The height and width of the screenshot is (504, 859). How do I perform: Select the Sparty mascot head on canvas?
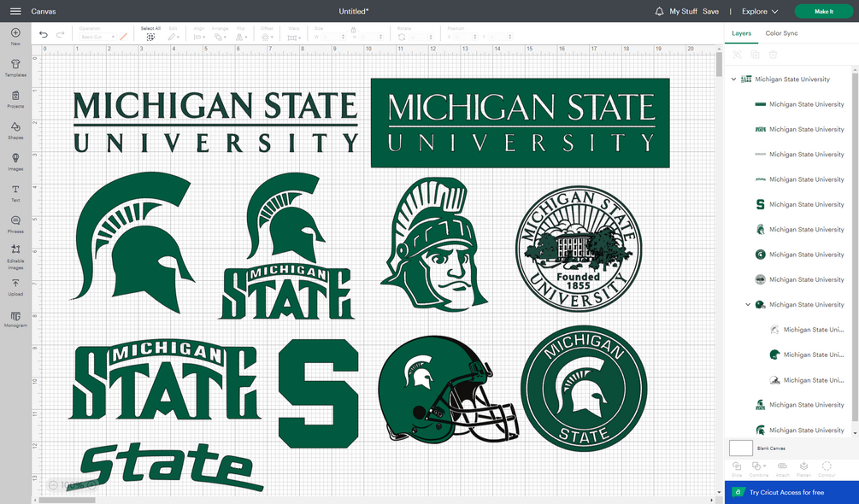click(x=434, y=244)
